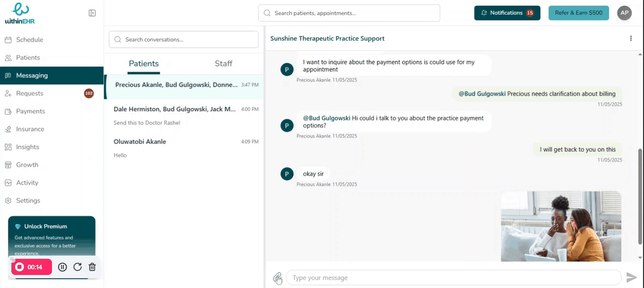Click the Search conversations field

pos(184,39)
